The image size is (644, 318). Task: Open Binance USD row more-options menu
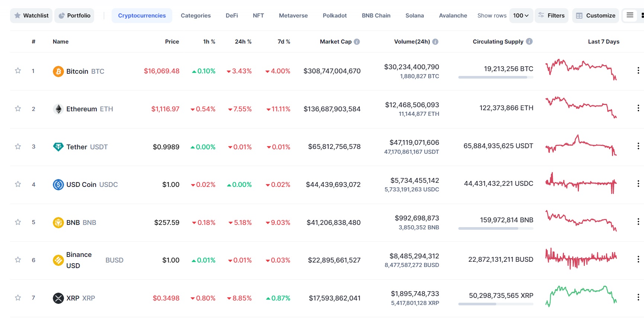(638, 260)
